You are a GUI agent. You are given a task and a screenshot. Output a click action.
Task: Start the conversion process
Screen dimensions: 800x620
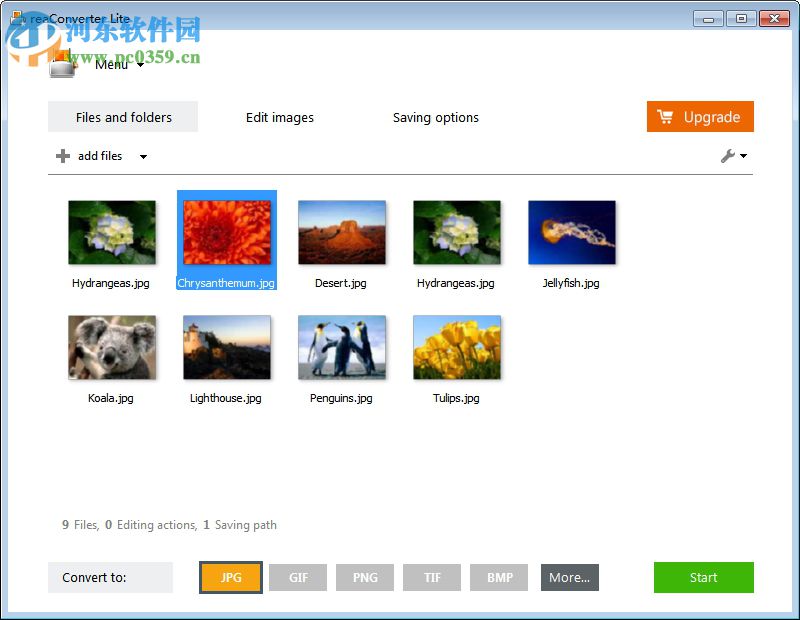pos(703,577)
